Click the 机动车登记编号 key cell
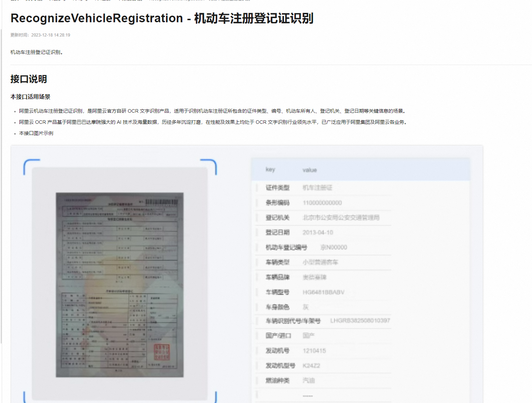532x403 pixels. [286, 247]
